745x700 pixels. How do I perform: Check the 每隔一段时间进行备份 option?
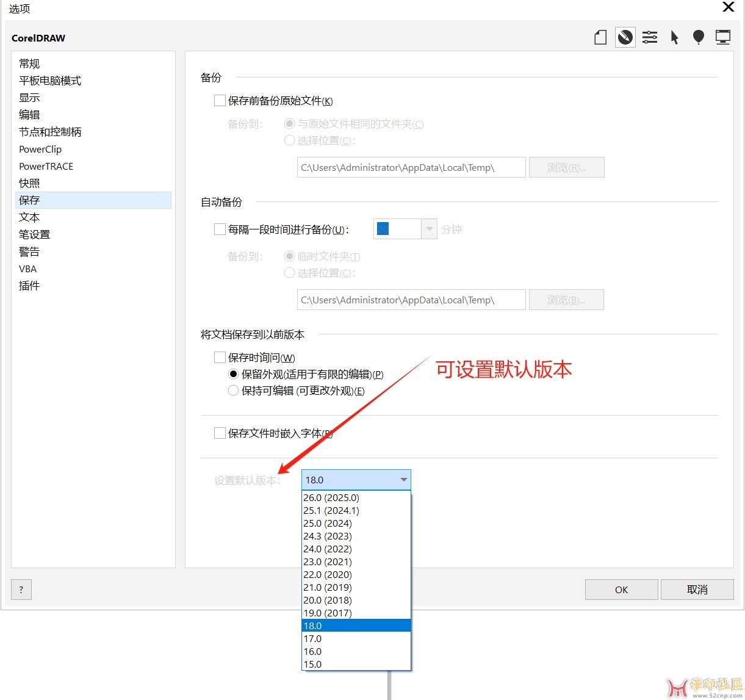coord(220,229)
